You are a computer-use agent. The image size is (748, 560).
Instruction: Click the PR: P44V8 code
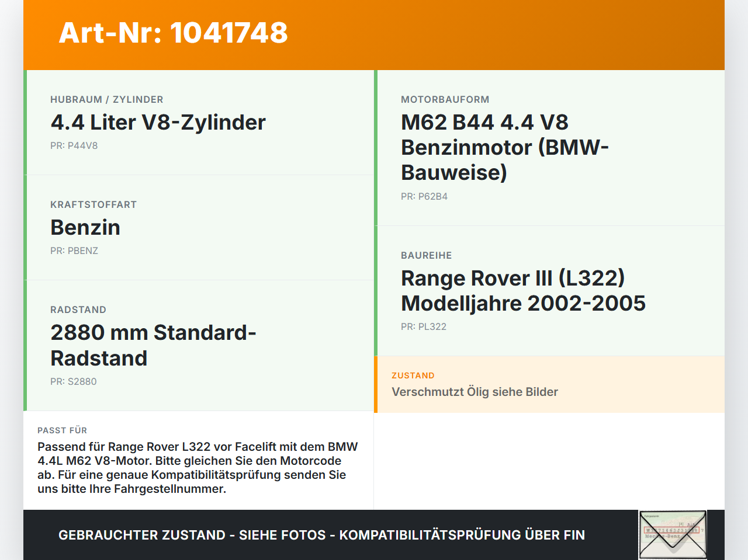pos(74,145)
